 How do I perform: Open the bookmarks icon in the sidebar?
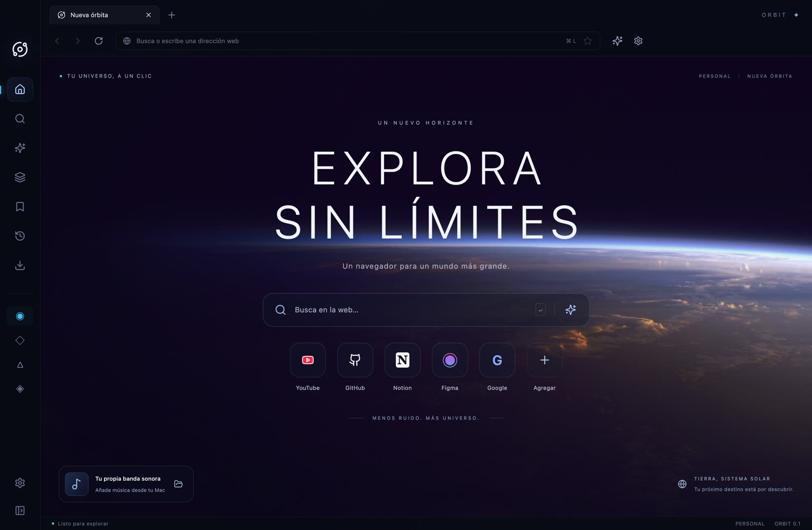click(20, 207)
